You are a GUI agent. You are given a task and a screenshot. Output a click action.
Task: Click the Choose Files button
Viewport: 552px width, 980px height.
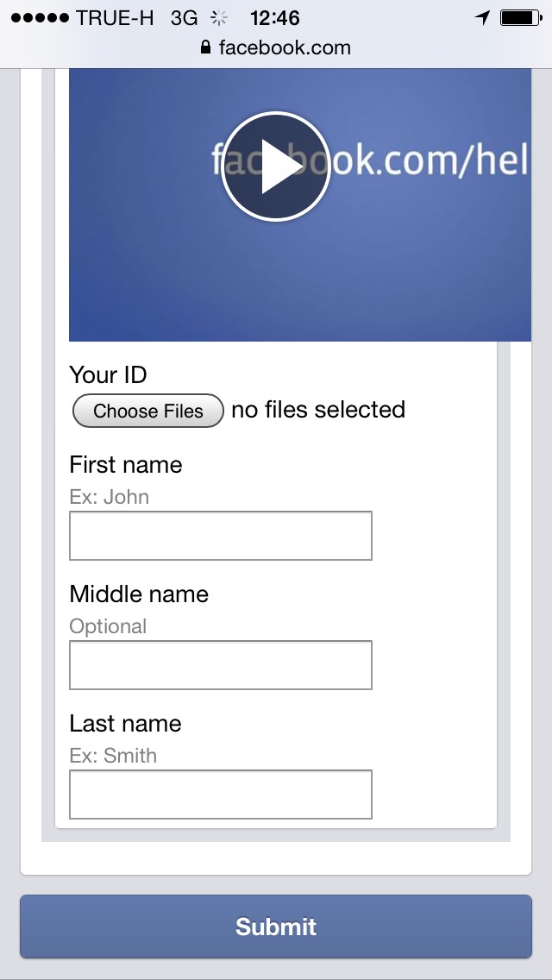click(x=148, y=411)
